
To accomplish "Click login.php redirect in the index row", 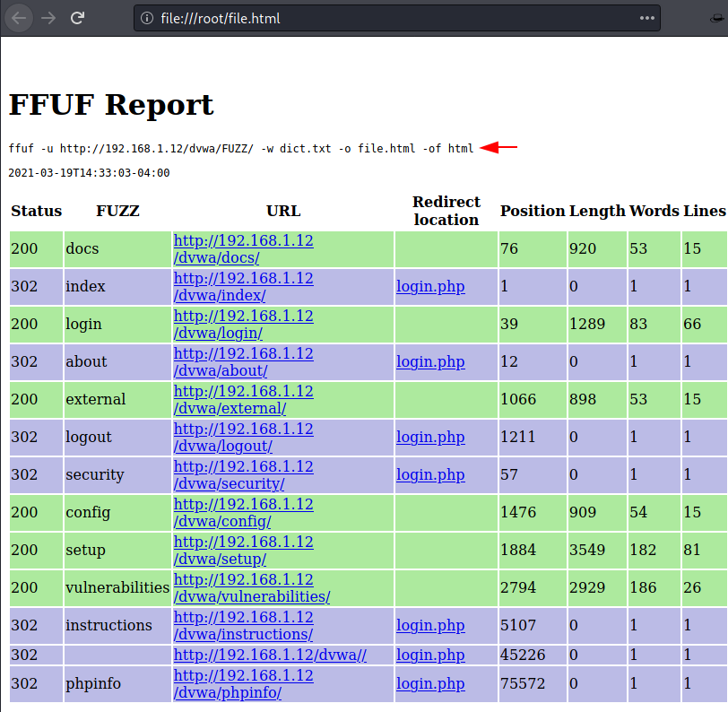I will click(430, 287).
